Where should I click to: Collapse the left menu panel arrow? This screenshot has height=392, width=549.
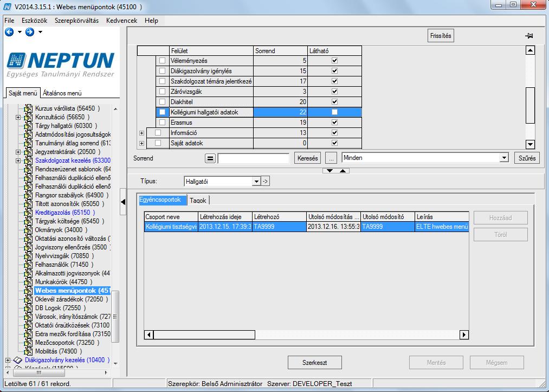point(123,202)
